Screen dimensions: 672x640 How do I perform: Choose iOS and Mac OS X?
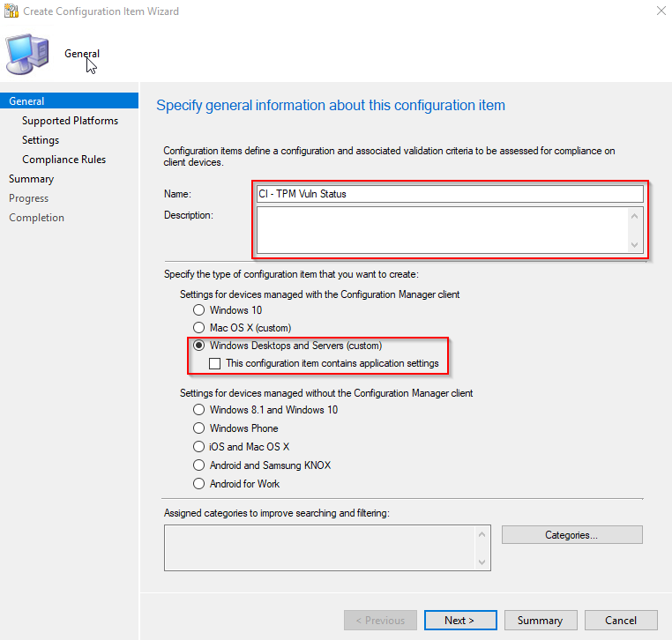198,446
